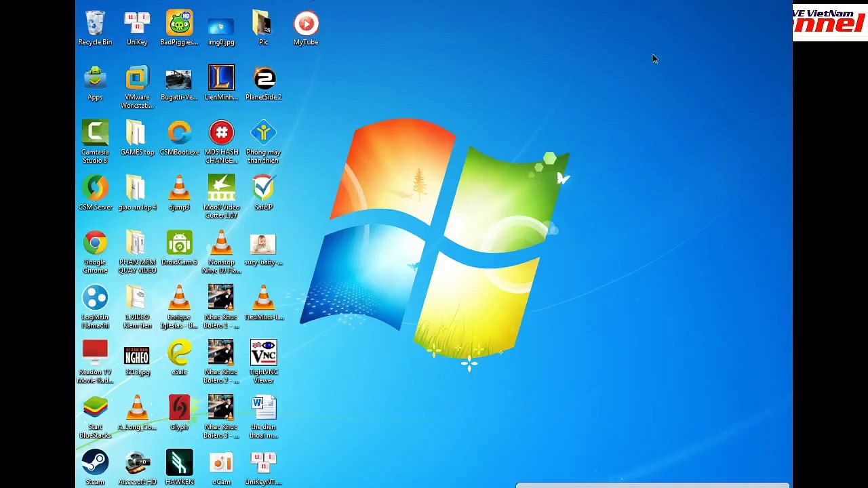Image resolution: width=868 pixels, height=488 pixels.
Task: Launch VMware Workstation
Action: pos(137,87)
